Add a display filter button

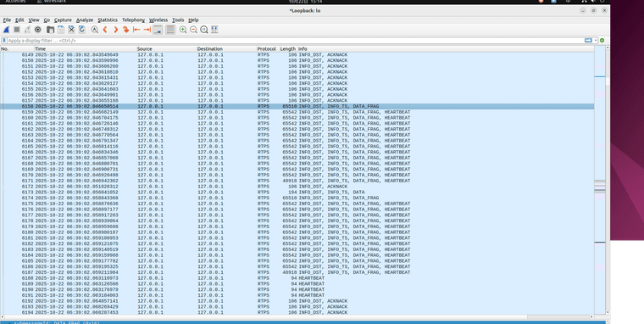tap(602, 41)
